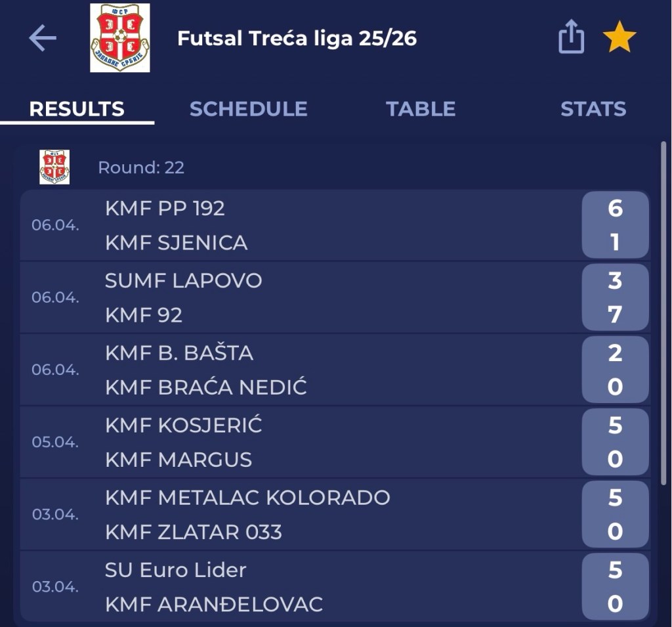The height and width of the screenshot is (627, 672).
Task: Tap the 3–7 score box
Action: pyautogui.click(x=615, y=297)
